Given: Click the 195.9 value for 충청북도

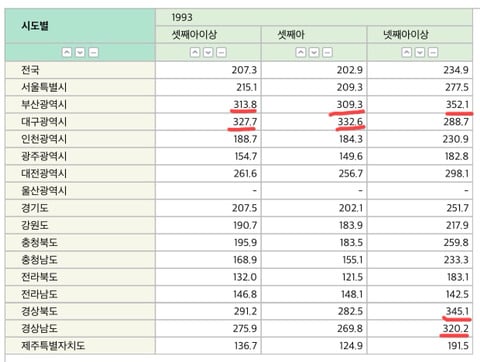Looking at the screenshot, I should coord(245,242).
